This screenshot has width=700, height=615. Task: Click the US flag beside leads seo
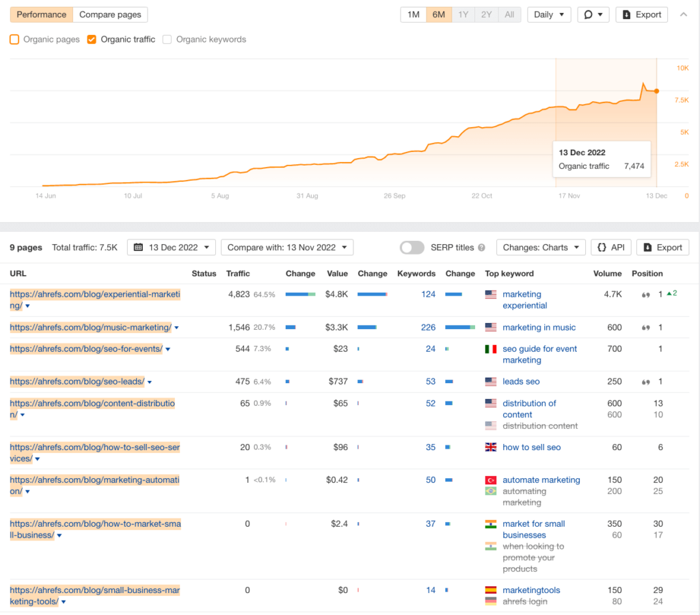(490, 382)
